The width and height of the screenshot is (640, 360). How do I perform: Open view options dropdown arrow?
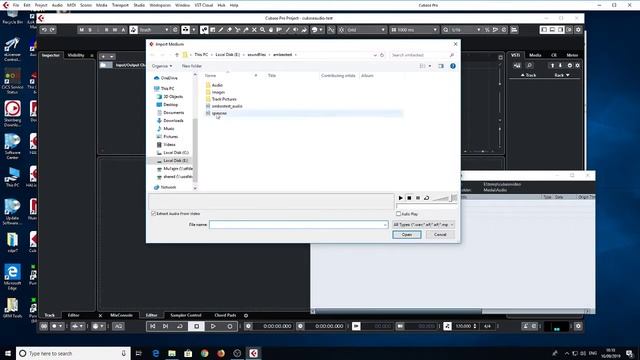pyautogui.click(x=430, y=66)
